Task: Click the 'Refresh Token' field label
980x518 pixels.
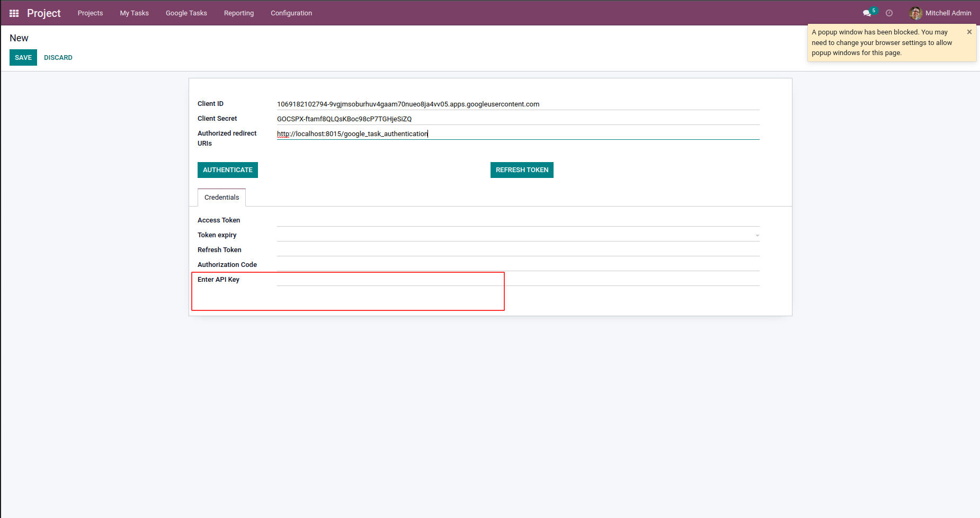Action: pos(219,250)
